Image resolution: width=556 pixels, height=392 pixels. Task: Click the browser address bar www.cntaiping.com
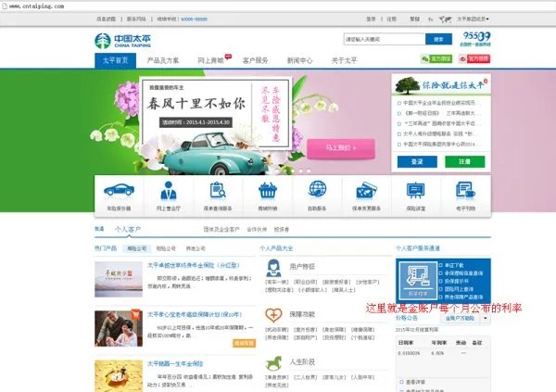[36, 6]
